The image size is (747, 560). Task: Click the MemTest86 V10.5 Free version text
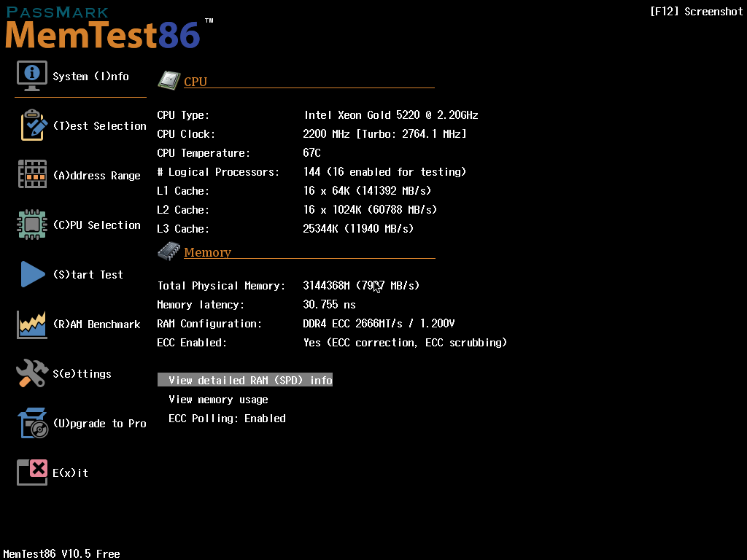61,554
